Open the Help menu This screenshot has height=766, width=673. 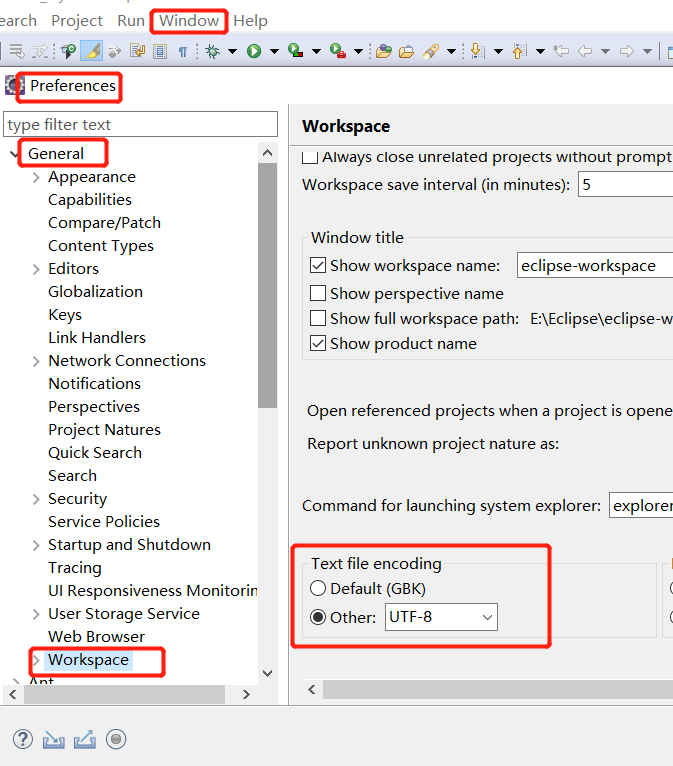(250, 21)
